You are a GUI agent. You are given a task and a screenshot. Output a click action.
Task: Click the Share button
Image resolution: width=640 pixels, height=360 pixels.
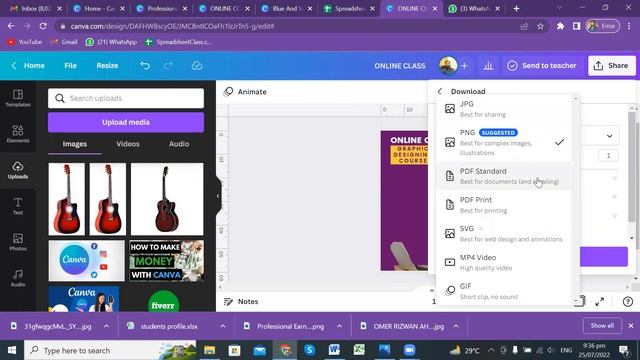611,65
